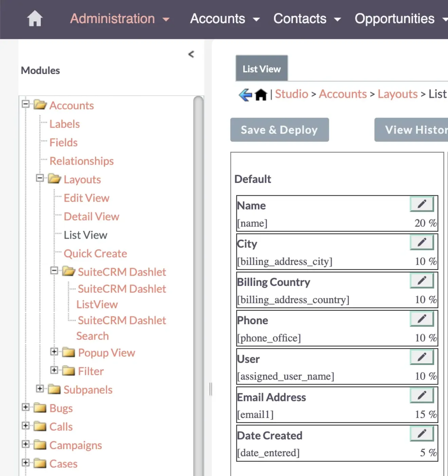This screenshot has height=476, width=448.
Task: Edit the Name field via its pencil icon
Action: [x=422, y=204]
